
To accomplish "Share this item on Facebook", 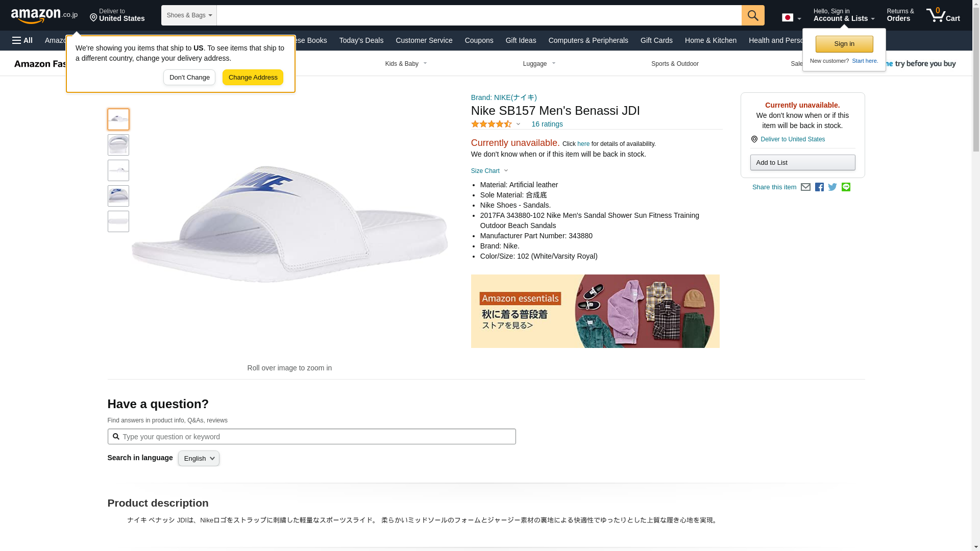I will tap(819, 187).
